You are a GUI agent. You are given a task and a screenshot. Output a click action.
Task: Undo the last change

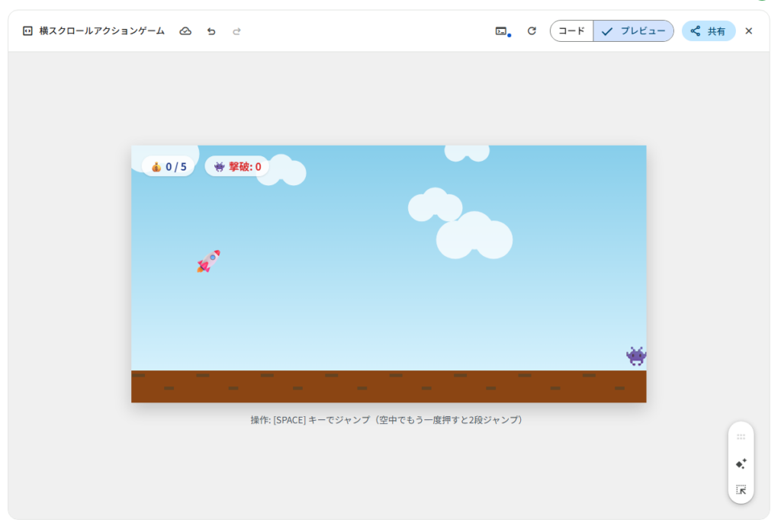211,31
